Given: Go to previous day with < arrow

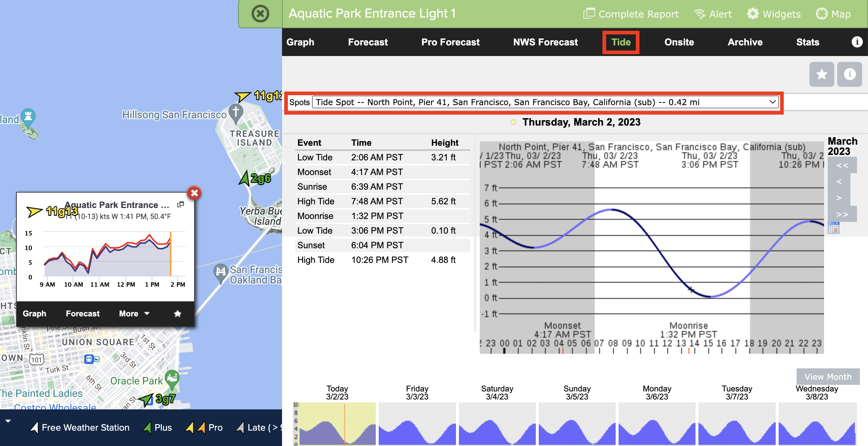Looking at the screenshot, I should [x=839, y=181].
